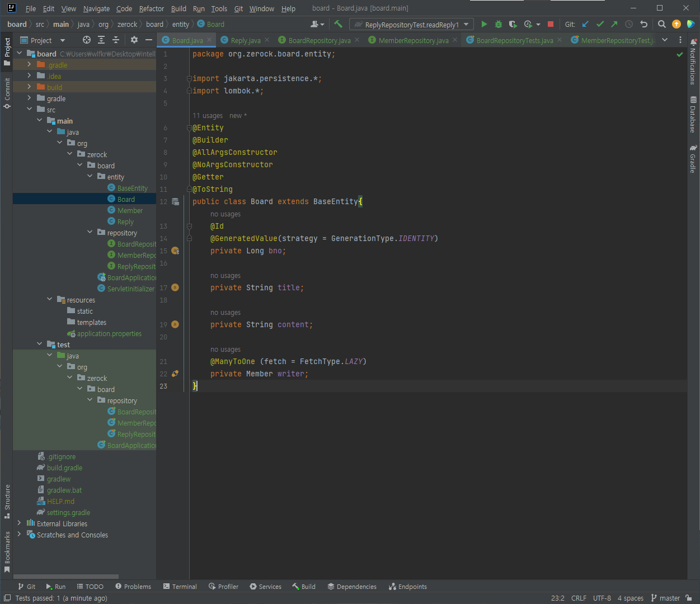Expand the .gradle folder
Viewport: 700px width, 604px height.
click(29, 65)
